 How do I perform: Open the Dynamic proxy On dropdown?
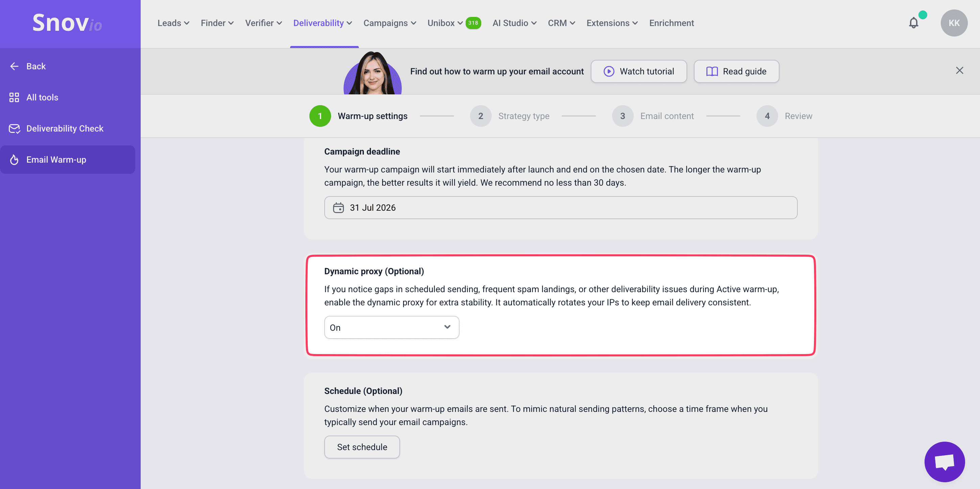click(x=391, y=327)
